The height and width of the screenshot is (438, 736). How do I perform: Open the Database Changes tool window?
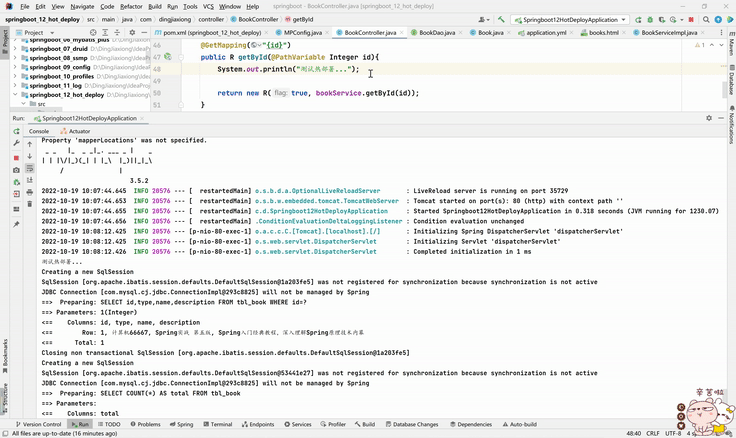click(x=412, y=424)
